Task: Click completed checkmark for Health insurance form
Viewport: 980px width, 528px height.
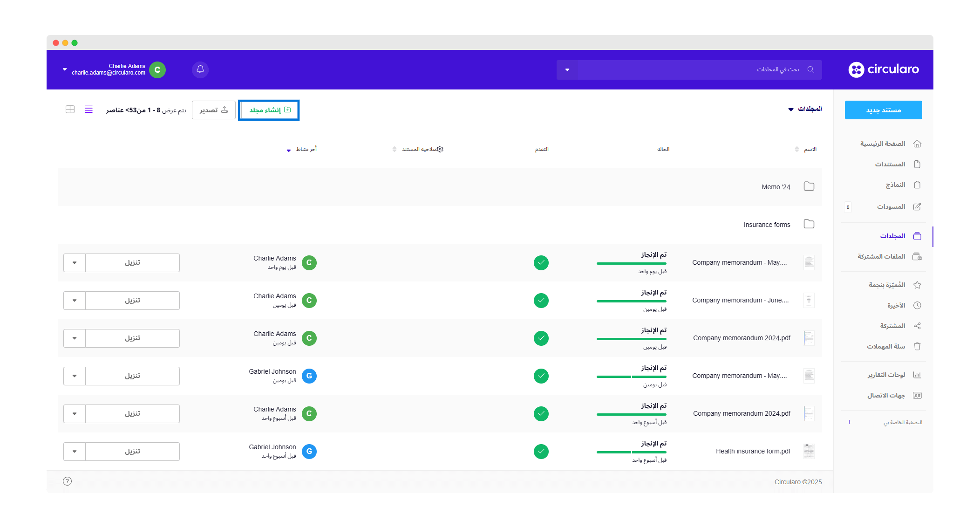Action: point(541,451)
